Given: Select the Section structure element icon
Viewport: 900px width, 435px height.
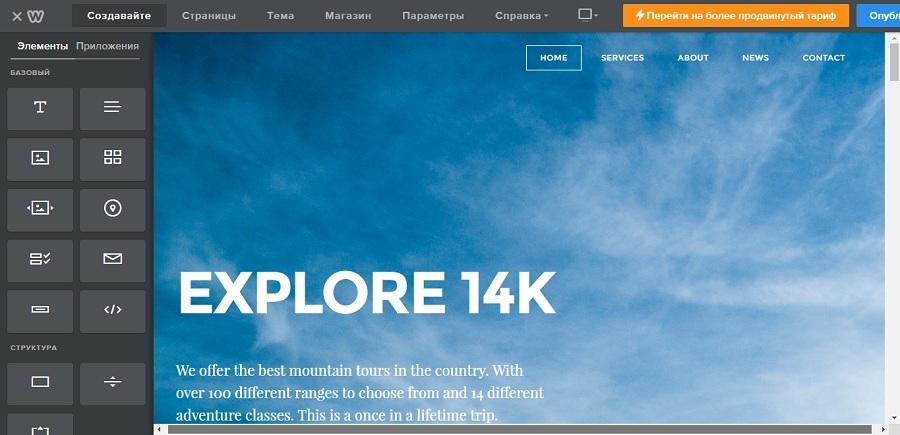Looking at the screenshot, I should (40, 383).
